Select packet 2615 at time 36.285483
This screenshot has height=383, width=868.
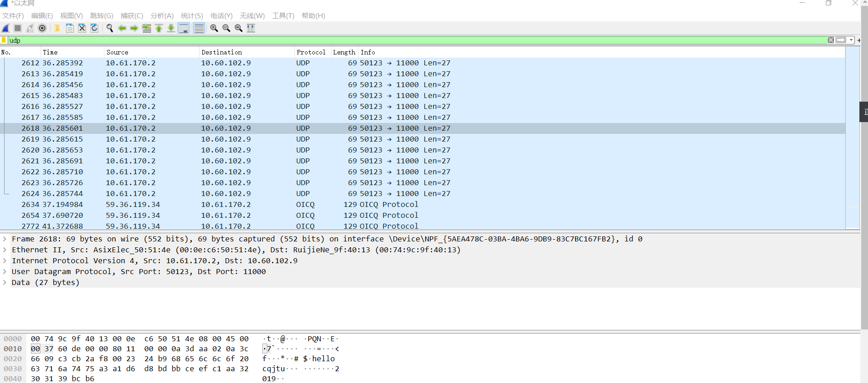(422, 96)
